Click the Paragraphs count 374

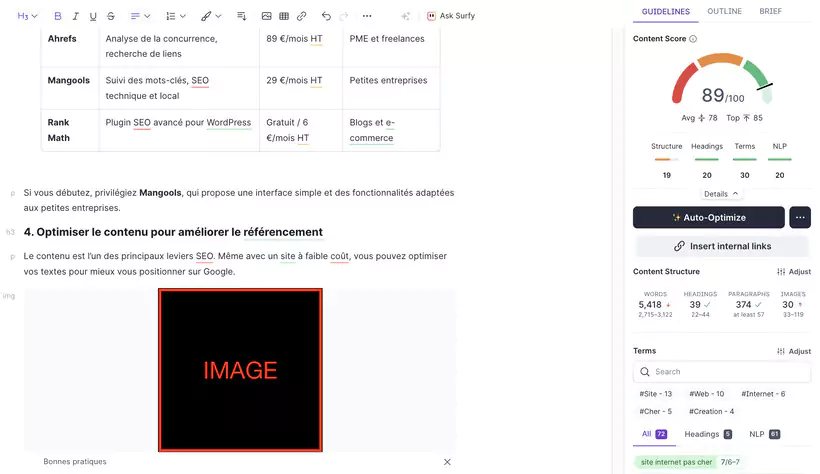click(743, 305)
